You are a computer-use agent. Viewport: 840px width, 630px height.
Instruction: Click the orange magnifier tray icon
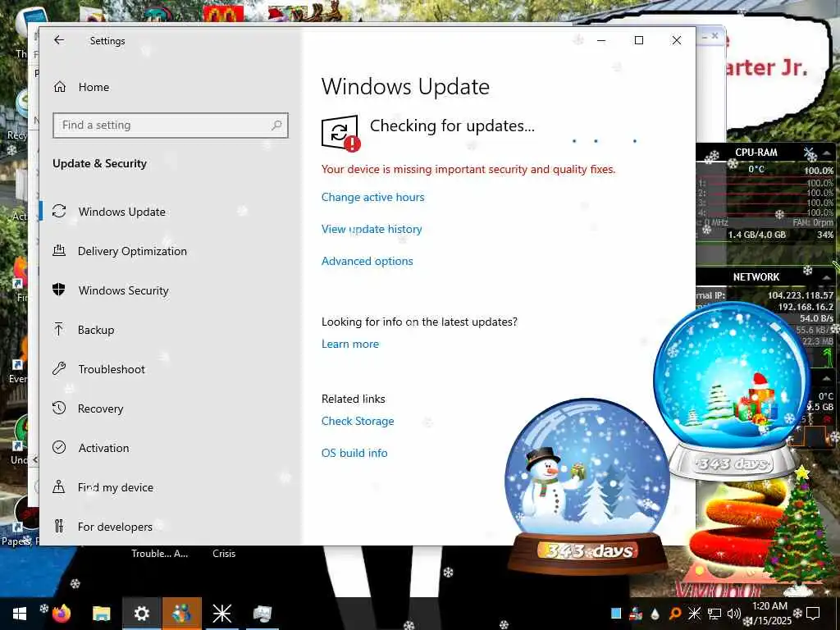(675, 614)
